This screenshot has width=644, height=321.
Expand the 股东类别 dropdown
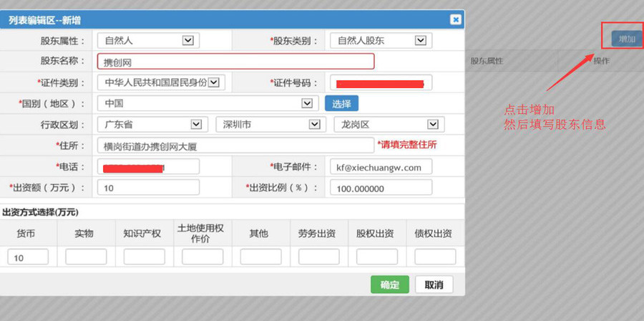click(422, 41)
